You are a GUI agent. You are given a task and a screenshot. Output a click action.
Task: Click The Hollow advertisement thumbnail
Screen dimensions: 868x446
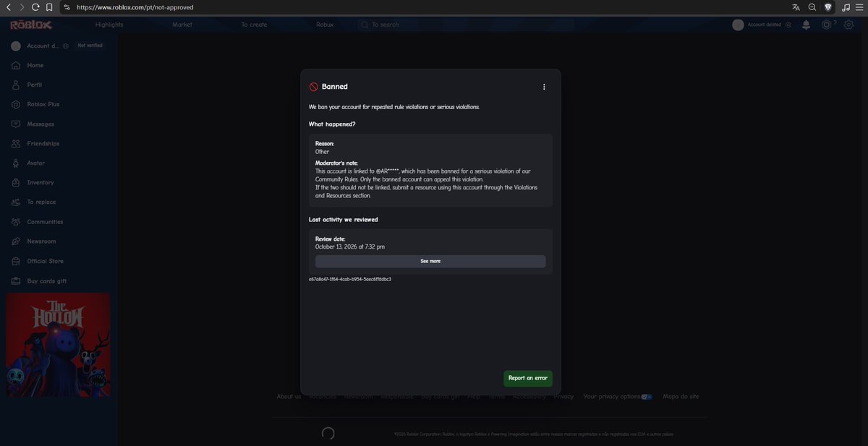[58, 345]
